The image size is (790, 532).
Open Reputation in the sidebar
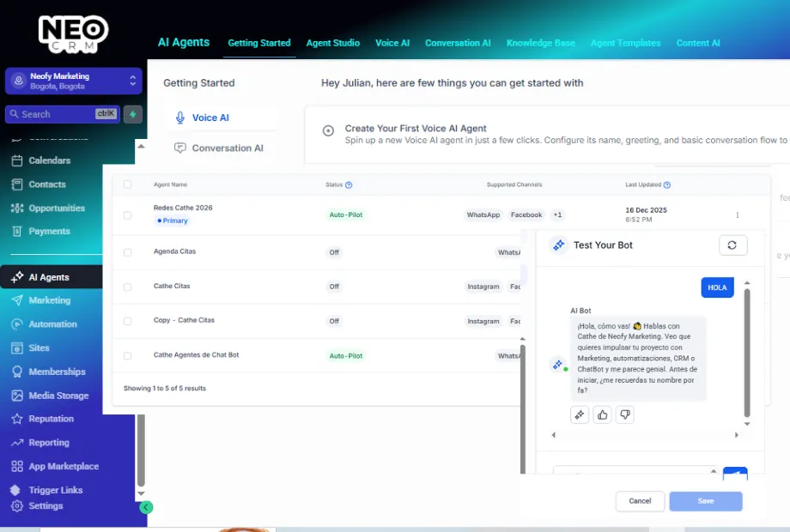pyautogui.click(x=51, y=419)
